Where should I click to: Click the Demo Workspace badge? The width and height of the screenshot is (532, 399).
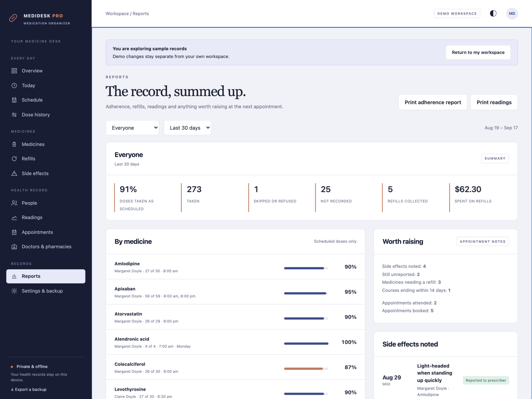click(457, 14)
